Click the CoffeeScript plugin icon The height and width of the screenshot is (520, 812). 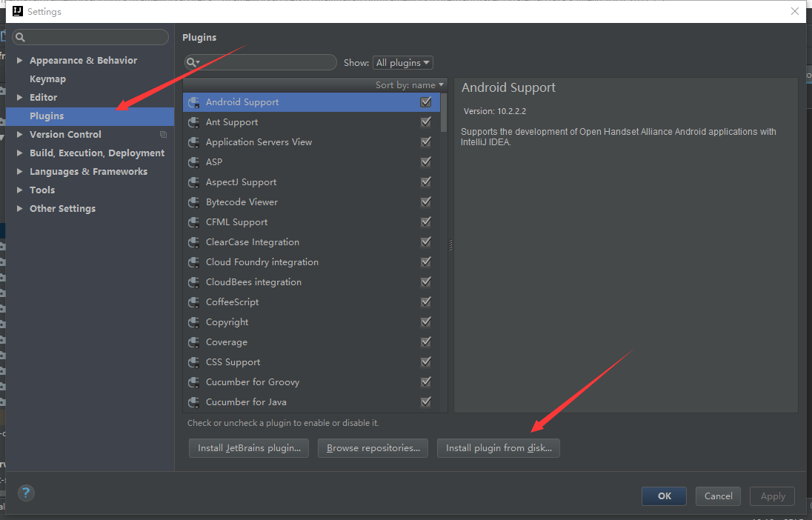tap(194, 302)
